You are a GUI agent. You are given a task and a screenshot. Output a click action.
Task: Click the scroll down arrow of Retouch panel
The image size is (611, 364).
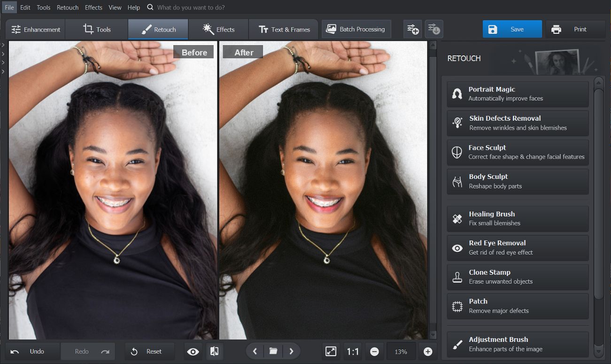click(x=598, y=351)
